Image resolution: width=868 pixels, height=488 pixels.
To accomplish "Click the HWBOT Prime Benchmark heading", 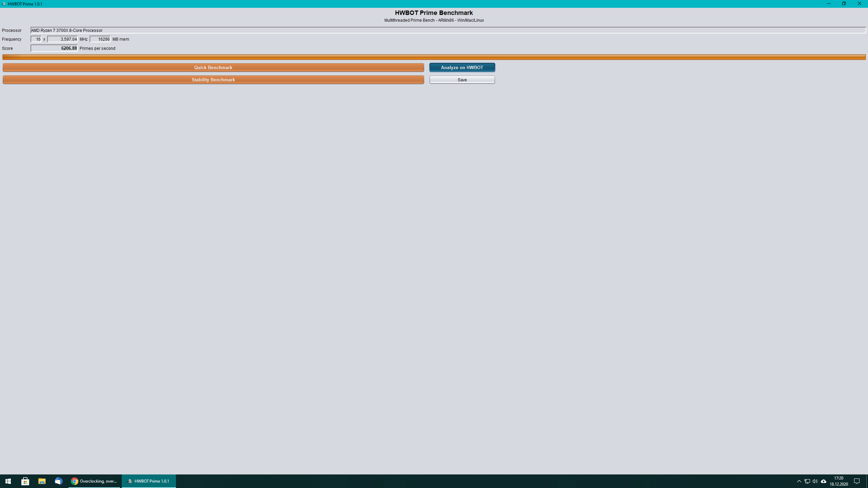I will click(434, 13).
